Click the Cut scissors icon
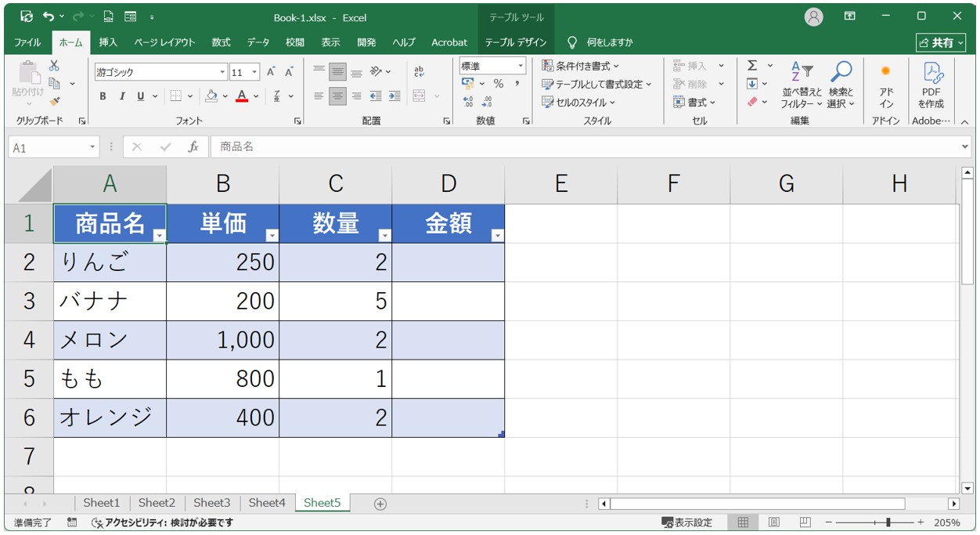This screenshot has height=535, width=980. click(54, 66)
